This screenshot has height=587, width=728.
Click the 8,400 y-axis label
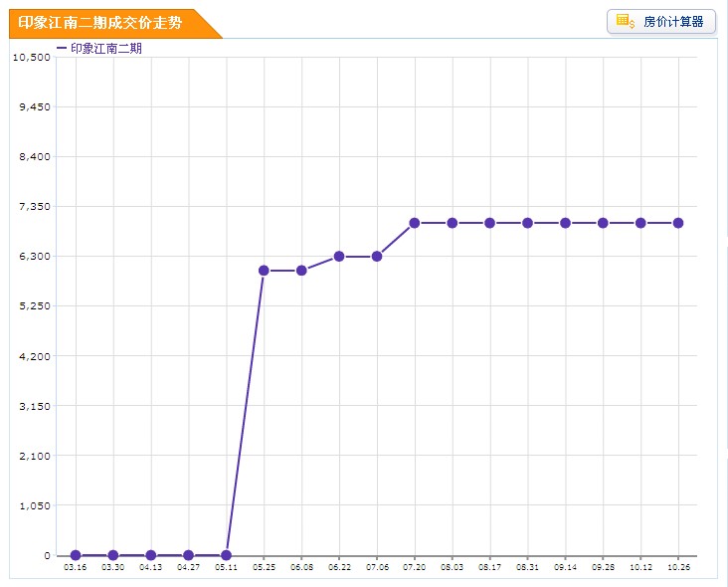[x=35, y=156]
